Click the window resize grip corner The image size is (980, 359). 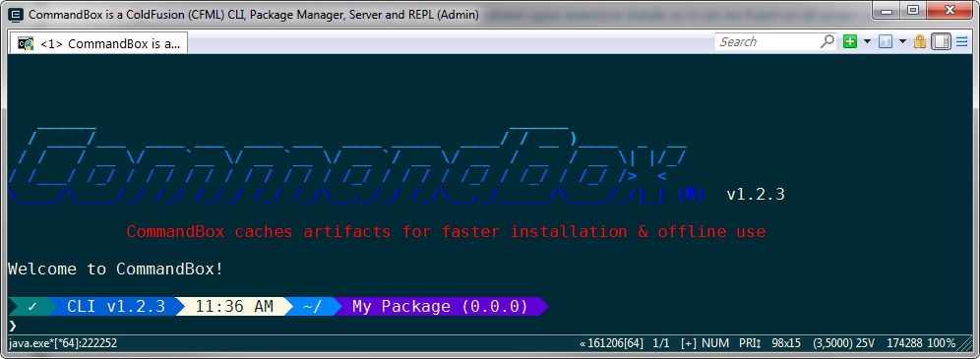click(965, 343)
